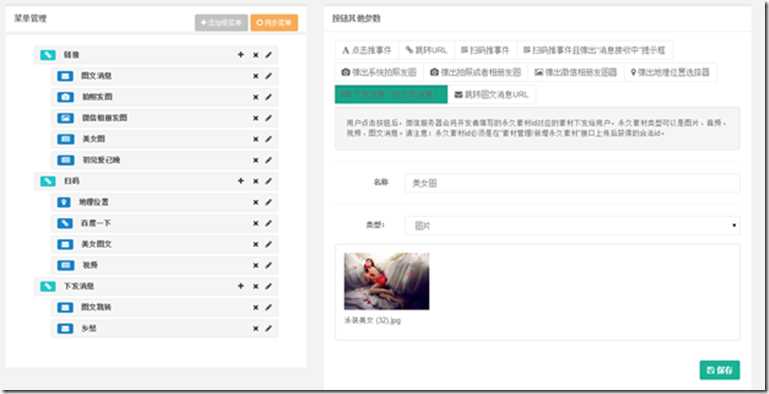The image size is (769, 394).
Task: Delete the 地理位置 submenu item
Action: click(x=256, y=203)
